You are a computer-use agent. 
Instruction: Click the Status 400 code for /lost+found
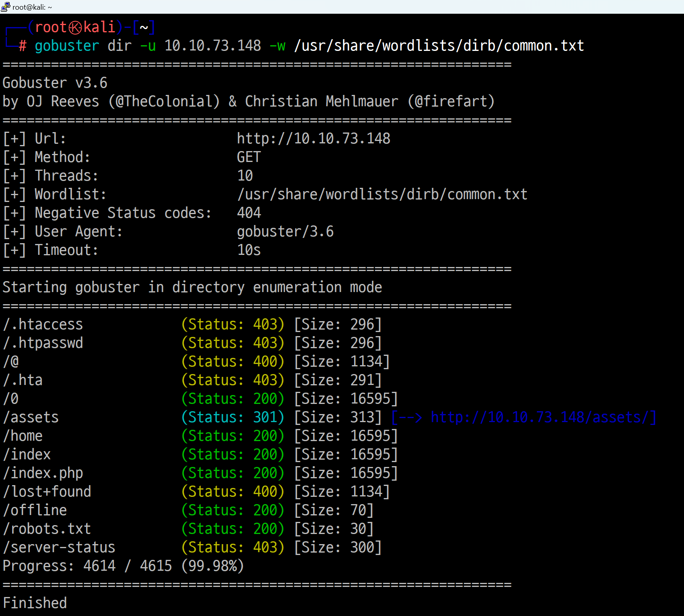233,492
